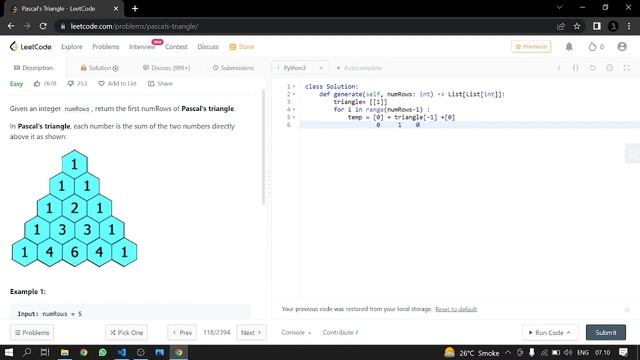This screenshot has width=640, height=360.
Task: Click the LeetCode logo
Action: click(31, 47)
